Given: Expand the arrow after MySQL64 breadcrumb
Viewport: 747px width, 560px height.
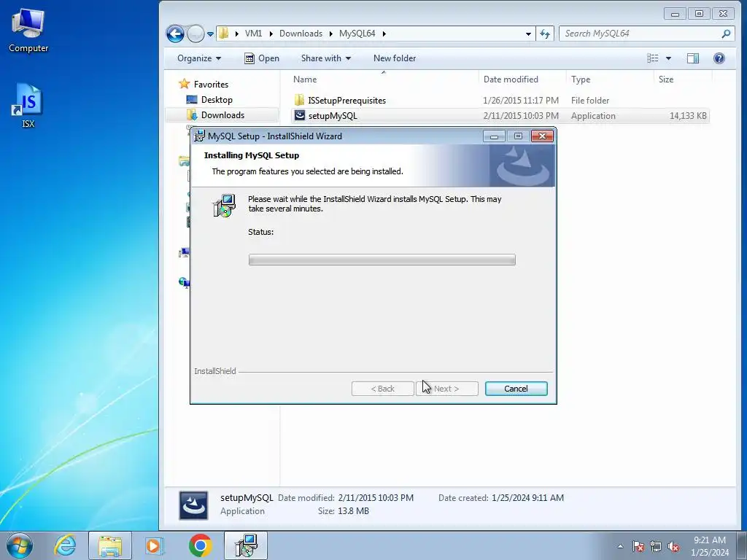Looking at the screenshot, I should tap(384, 34).
